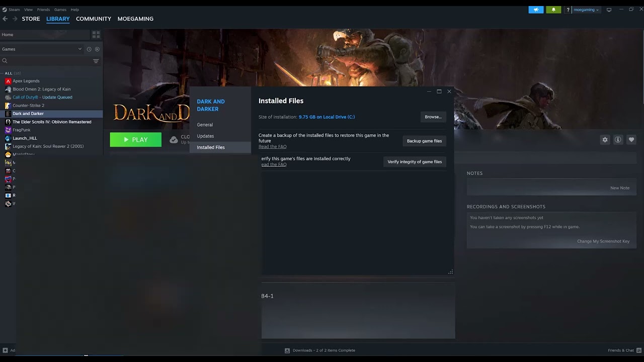Screen dimensions: 644x362
Task: Click Verify integrity of game files
Action: point(415,161)
